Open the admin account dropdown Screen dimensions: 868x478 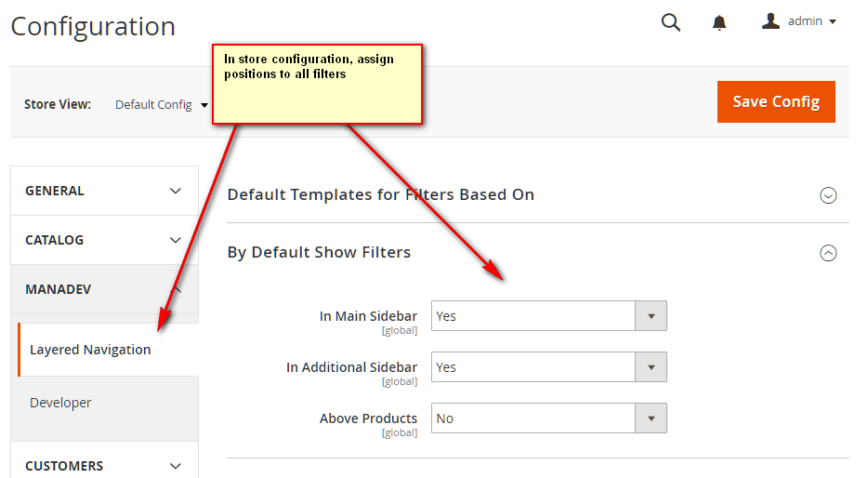pos(811,21)
